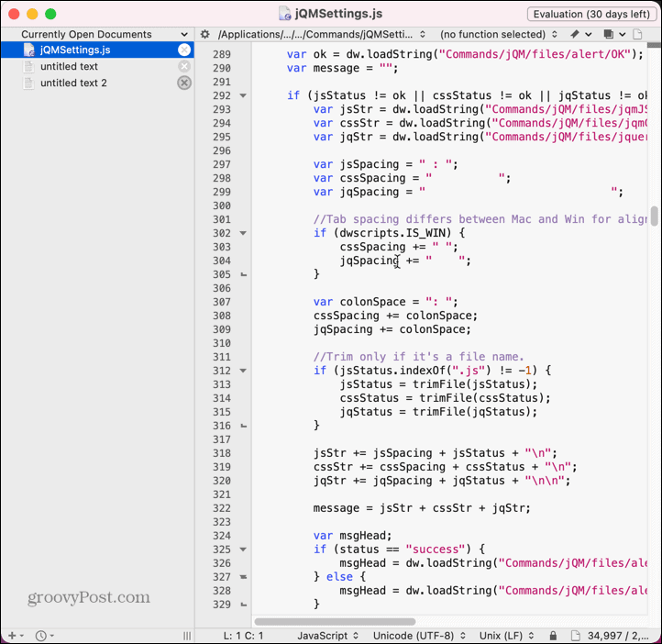Change Unix (LF) line endings popup
This screenshot has width=662, height=644.
tap(506, 636)
